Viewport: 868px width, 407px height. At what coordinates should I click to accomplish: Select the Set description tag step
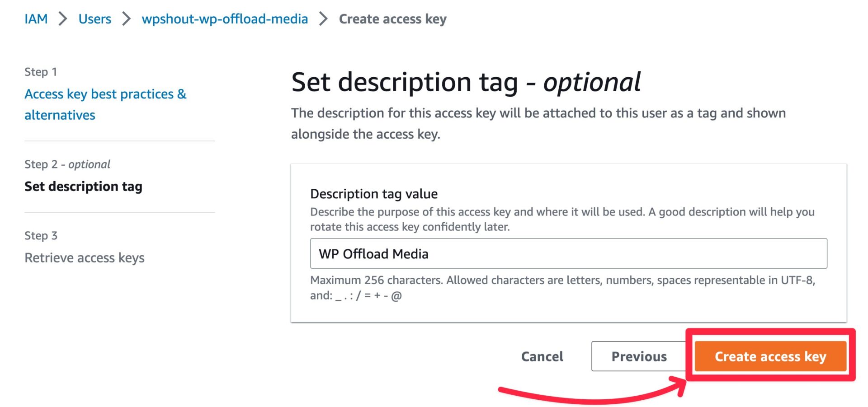coord(83,186)
